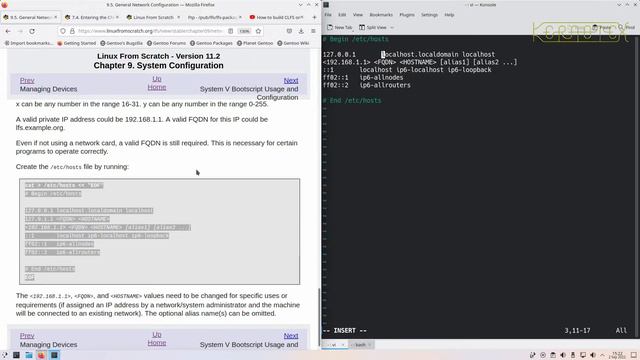This screenshot has width=640, height=360.
Task: Click the Konsole terminal scrollbar
Action: (638, 186)
